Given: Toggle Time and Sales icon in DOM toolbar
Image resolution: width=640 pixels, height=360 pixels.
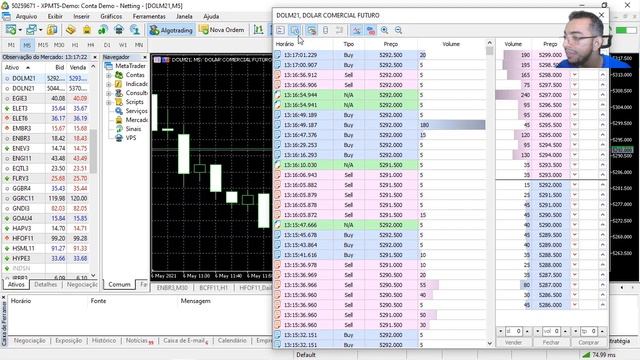Looking at the screenshot, I should pos(295,30).
